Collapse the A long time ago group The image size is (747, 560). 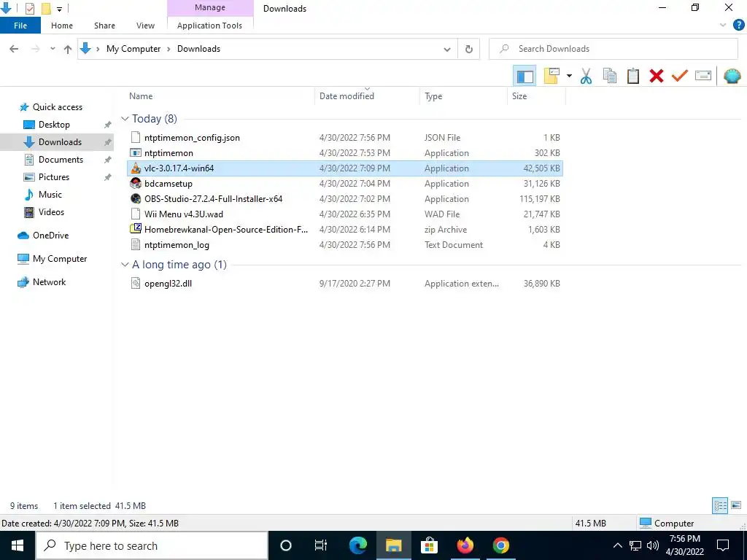coord(125,264)
